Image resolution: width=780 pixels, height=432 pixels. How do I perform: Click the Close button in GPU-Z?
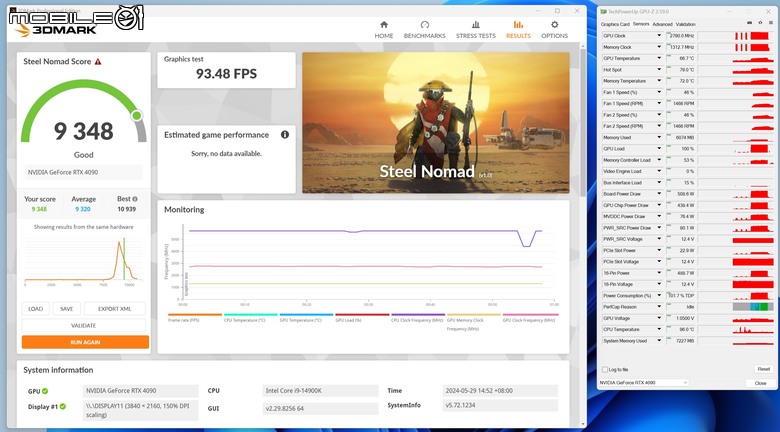coord(760,383)
